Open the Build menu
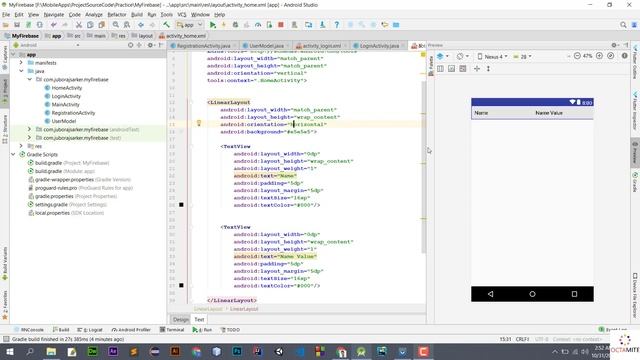The width and height of the screenshot is (640, 360). tap(137, 14)
